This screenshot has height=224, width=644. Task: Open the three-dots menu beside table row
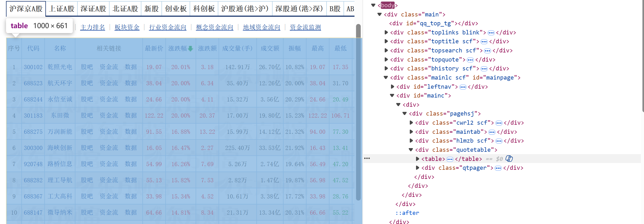tap(367, 158)
